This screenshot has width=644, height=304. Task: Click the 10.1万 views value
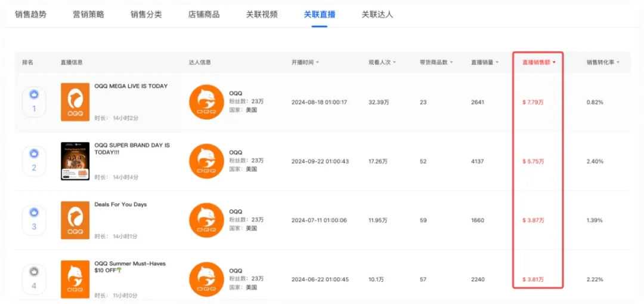(x=376, y=280)
